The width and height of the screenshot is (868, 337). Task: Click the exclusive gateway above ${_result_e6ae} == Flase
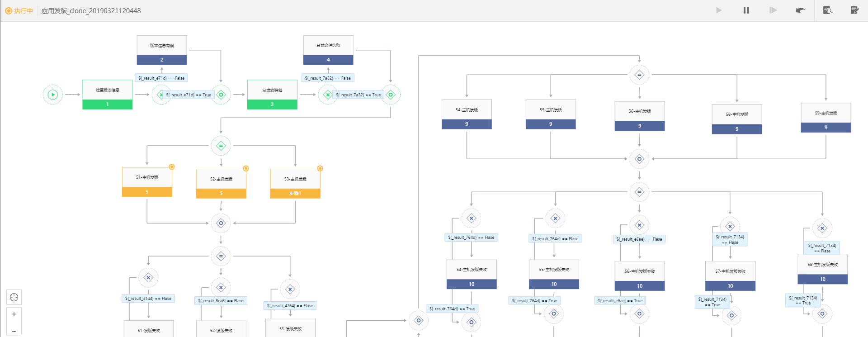click(x=639, y=225)
